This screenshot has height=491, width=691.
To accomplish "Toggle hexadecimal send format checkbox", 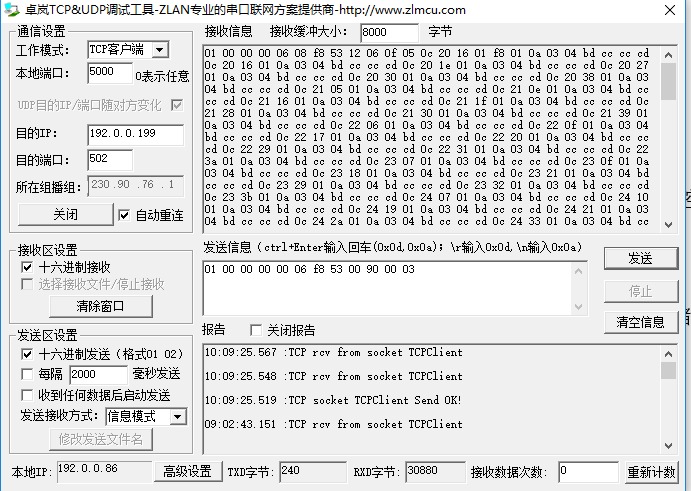I will point(27,354).
